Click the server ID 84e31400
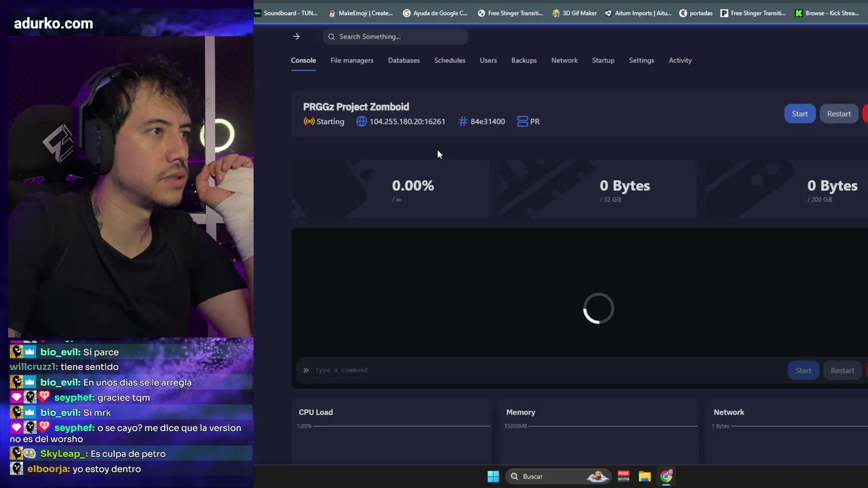 coord(488,121)
